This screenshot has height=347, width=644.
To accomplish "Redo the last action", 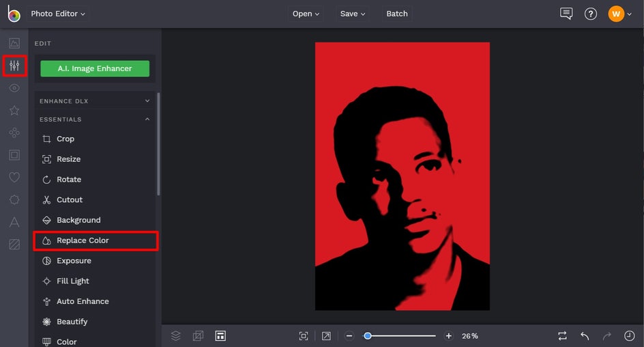I will [607, 336].
